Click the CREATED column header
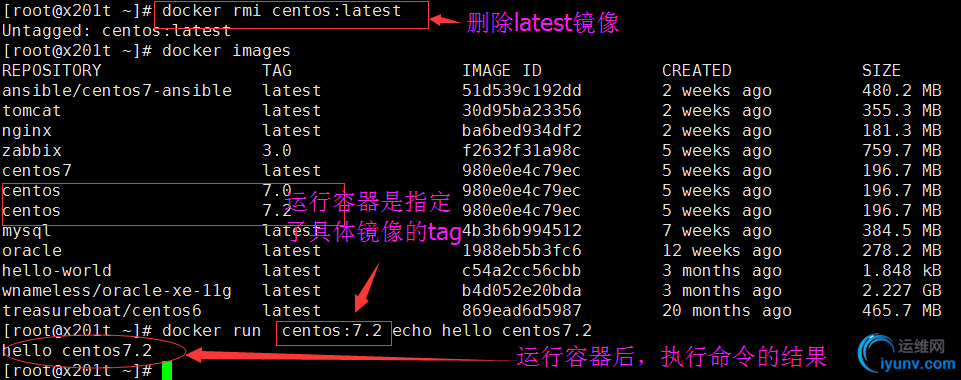The height and width of the screenshot is (380, 961). pyautogui.click(x=697, y=70)
